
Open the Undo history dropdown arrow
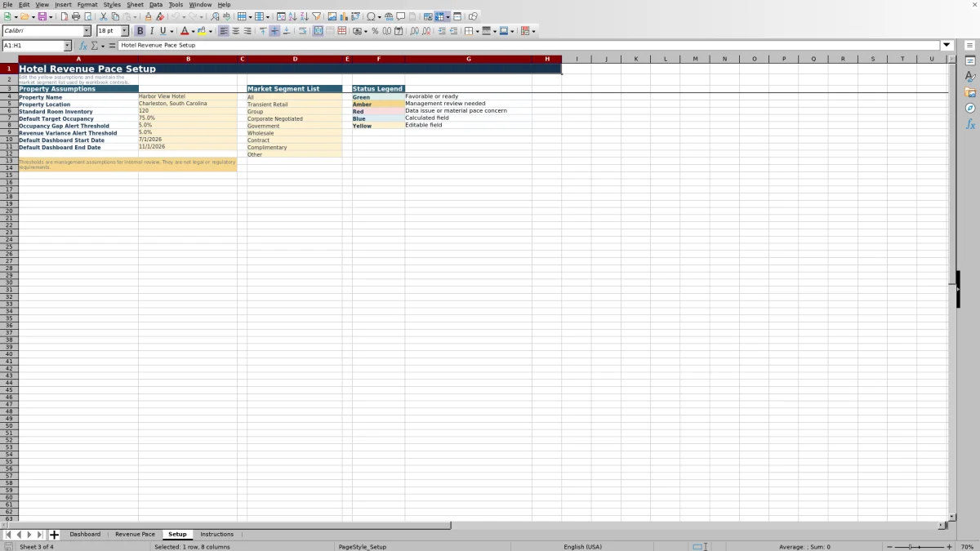pos(184,16)
